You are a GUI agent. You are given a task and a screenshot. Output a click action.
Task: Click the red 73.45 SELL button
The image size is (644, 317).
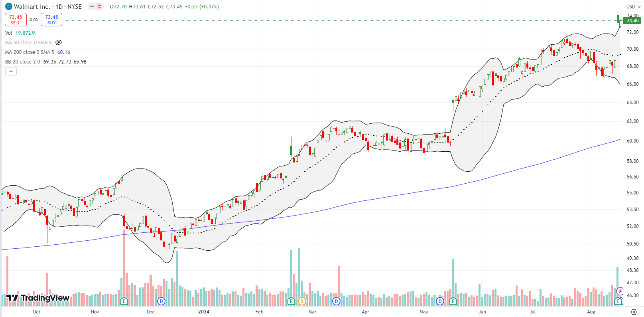point(16,20)
